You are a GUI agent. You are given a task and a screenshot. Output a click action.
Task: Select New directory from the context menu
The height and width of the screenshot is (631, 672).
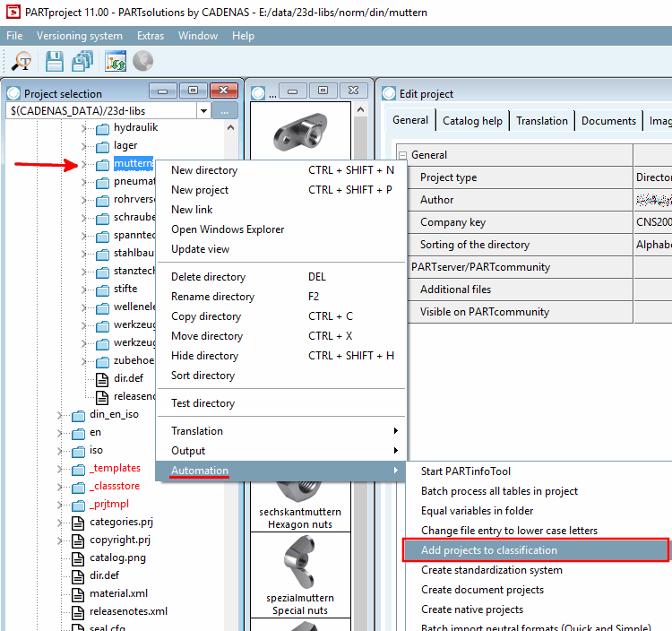[204, 170]
